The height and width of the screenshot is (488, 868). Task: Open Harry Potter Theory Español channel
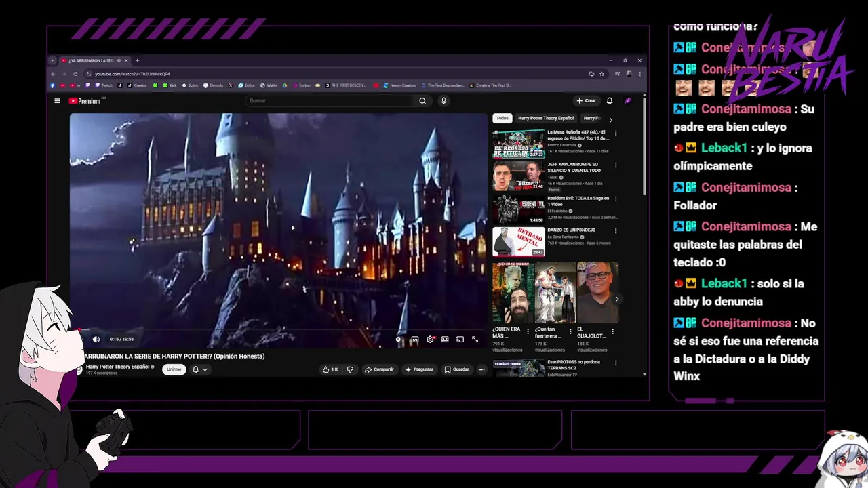coord(117,367)
